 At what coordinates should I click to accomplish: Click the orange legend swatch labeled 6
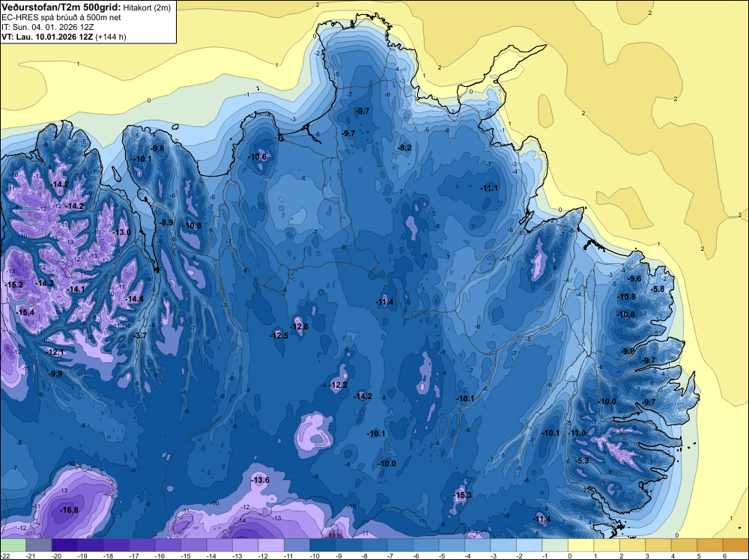coord(736,545)
